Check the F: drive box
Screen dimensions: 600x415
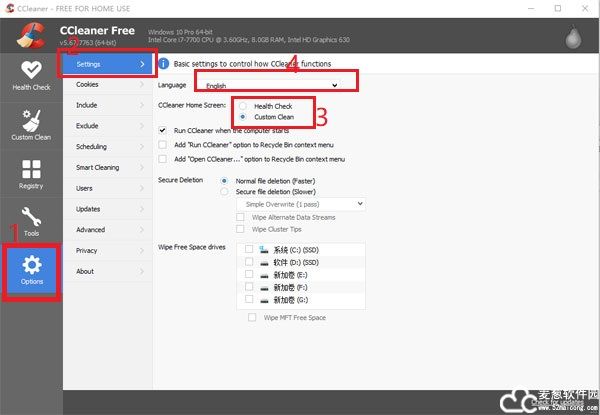[x=249, y=287]
